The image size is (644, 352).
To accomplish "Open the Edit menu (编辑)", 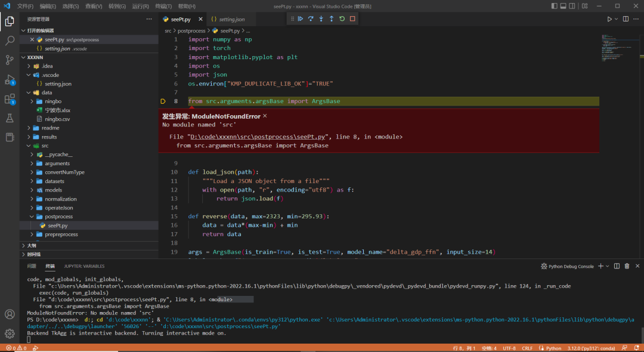I will click(x=48, y=6).
